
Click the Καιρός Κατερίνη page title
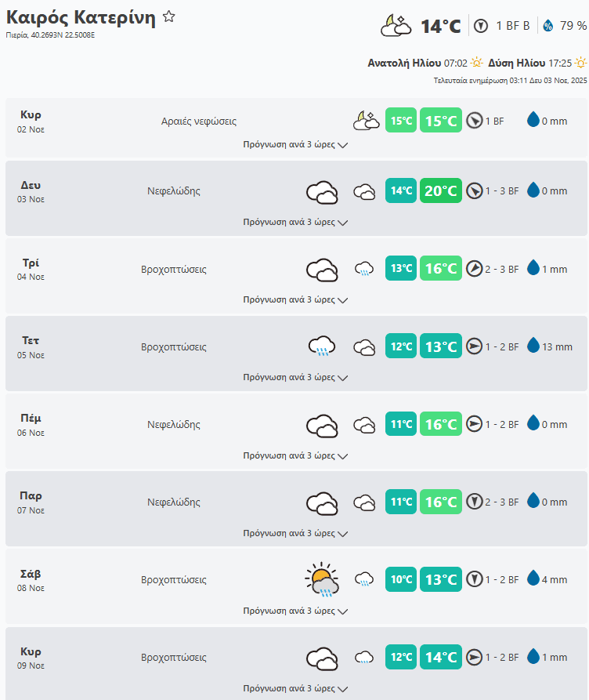(81, 18)
